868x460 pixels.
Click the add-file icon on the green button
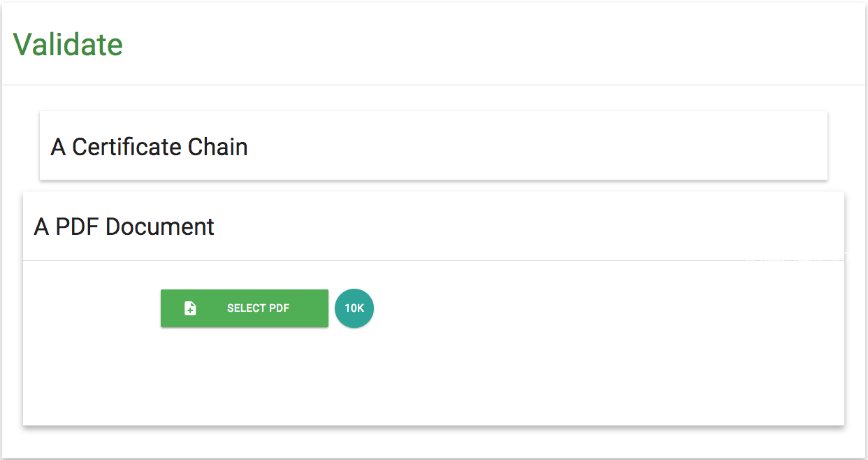[x=190, y=308]
